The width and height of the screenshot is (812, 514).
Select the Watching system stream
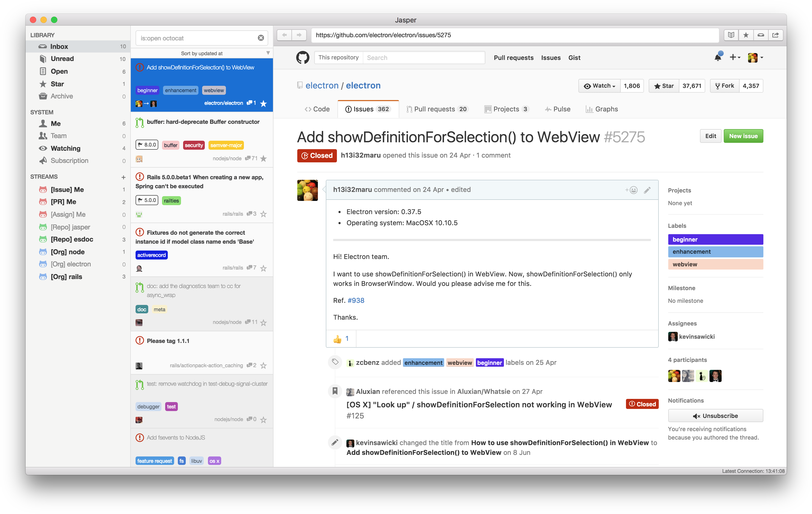78,148
